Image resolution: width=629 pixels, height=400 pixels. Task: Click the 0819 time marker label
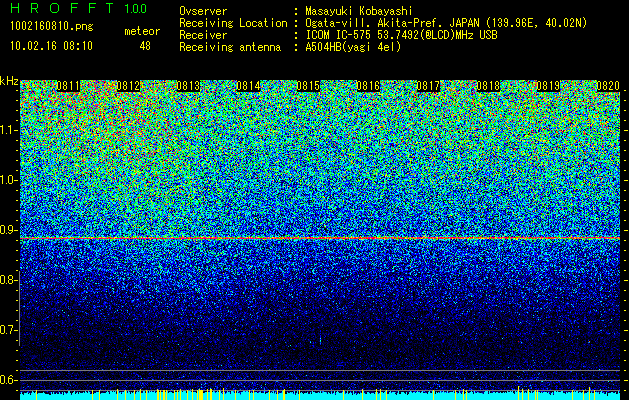pos(548,85)
